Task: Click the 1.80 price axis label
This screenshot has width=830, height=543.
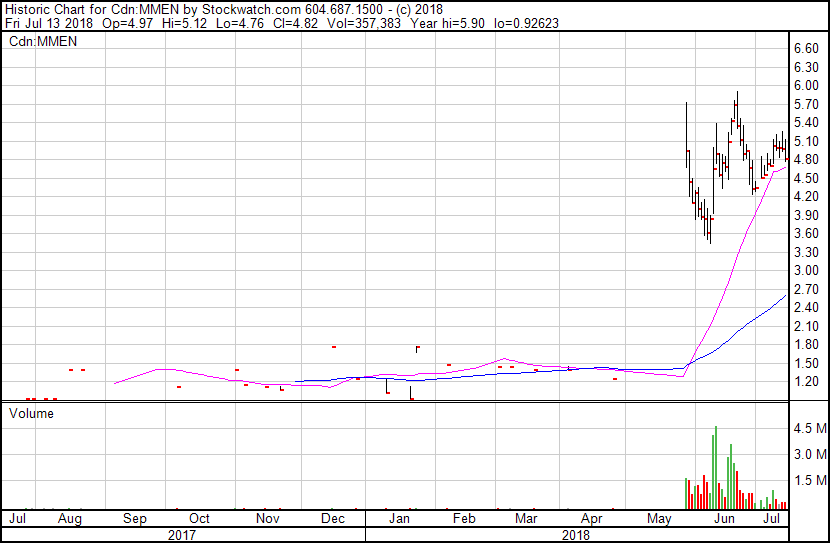Action: click(x=806, y=345)
